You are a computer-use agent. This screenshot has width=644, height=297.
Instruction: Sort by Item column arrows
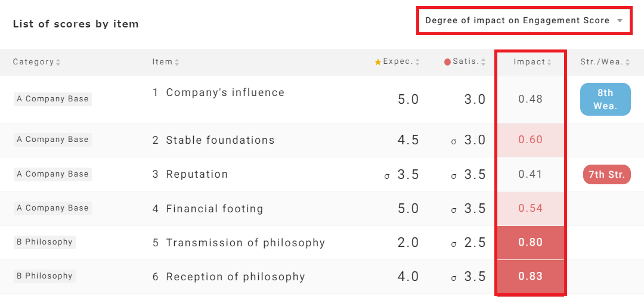177,62
